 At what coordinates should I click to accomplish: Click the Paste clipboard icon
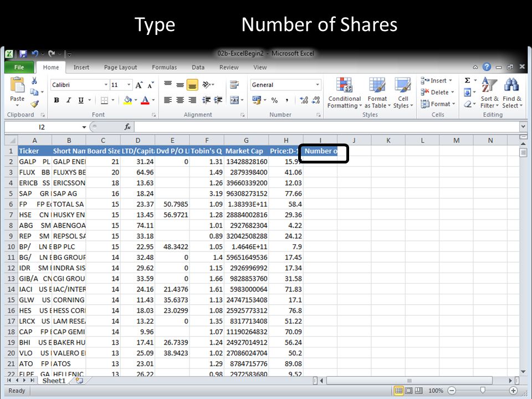pos(17,85)
